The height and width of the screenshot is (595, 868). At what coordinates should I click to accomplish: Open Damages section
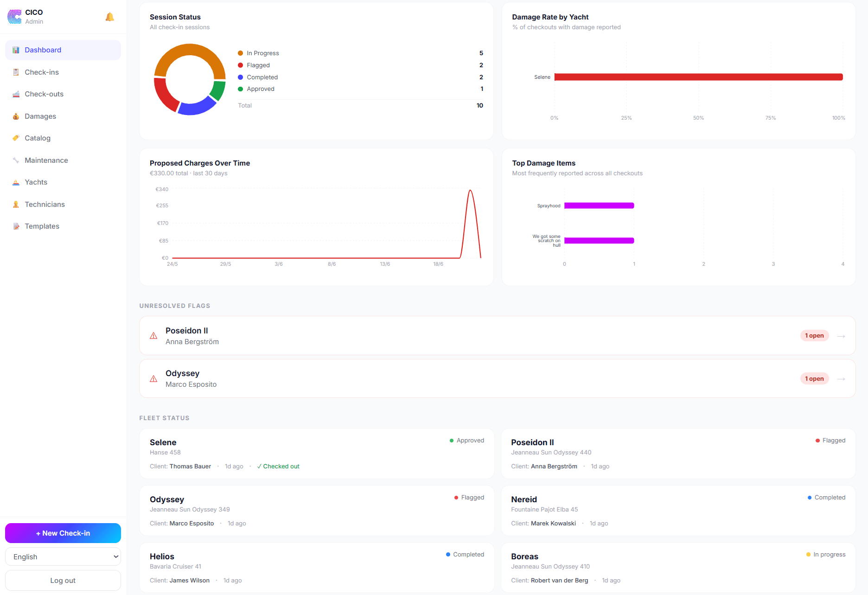63,116
